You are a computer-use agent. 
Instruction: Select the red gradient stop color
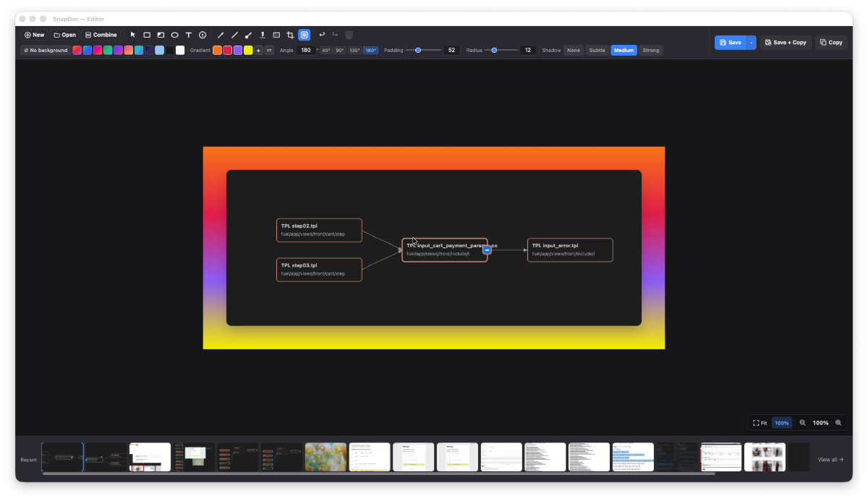[227, 50]
